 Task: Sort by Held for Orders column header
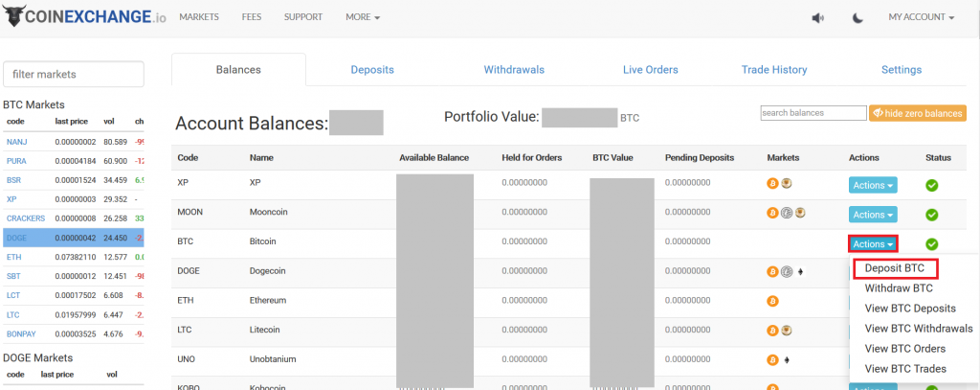point(532,158)
